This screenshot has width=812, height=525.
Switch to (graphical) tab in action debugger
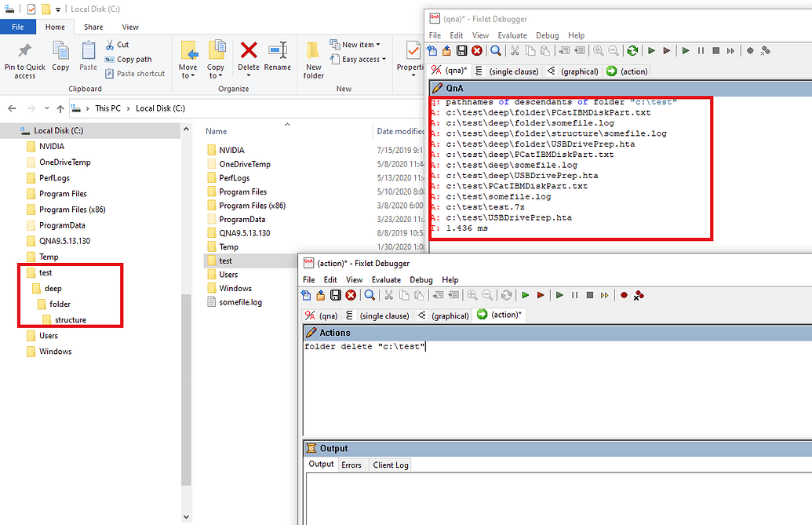click(444, 315)
